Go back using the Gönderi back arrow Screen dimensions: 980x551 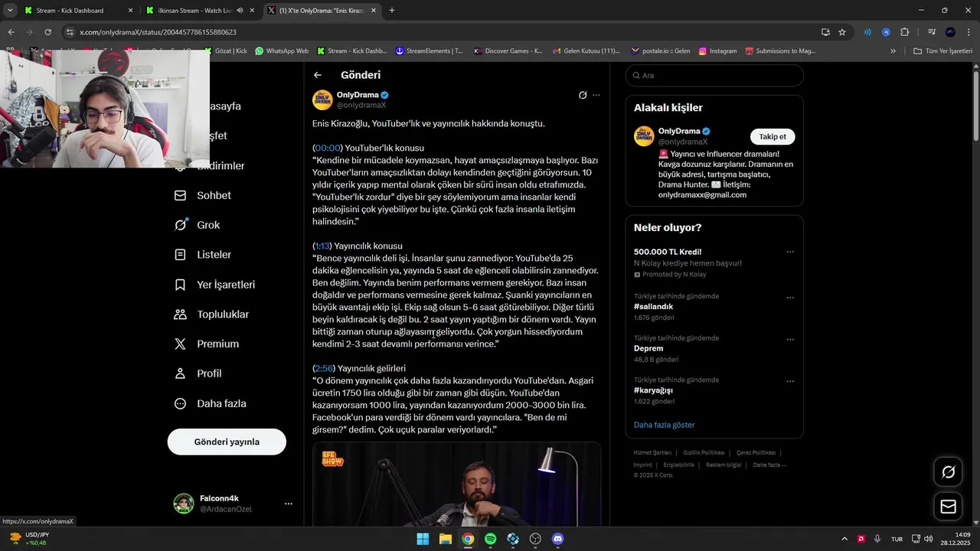[318, 75]
